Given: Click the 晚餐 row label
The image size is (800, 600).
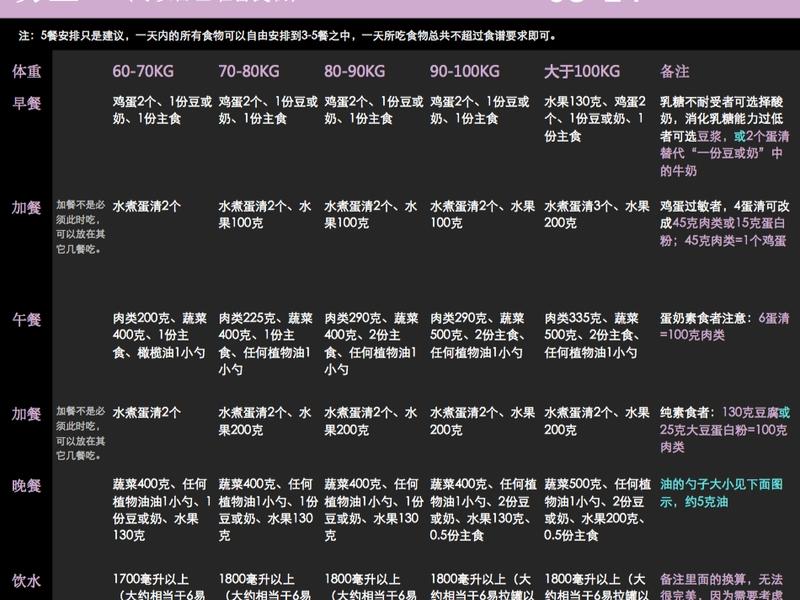Looking at the screenshot, I should tap(26, 486).
